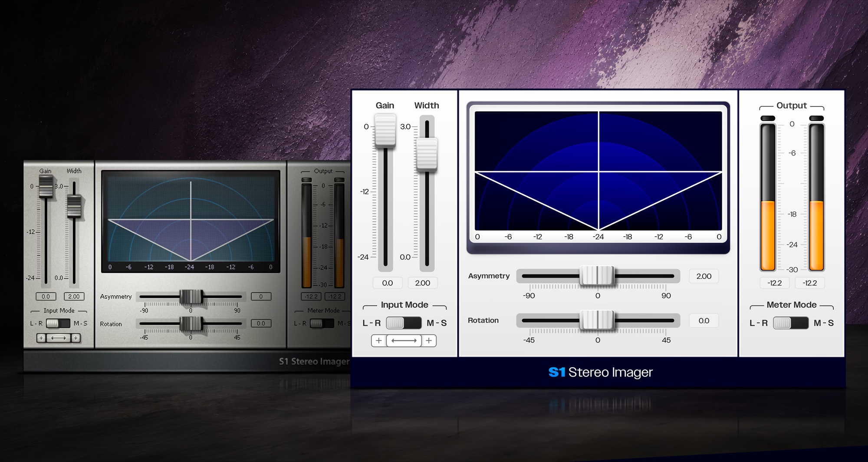The image size is (868, 462).
Task: Click the Width fader handle in classic S1
Action: click(74, 206)
